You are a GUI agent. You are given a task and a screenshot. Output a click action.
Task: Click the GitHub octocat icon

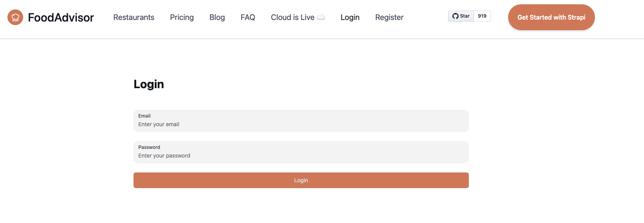click(x=455, y=16)
